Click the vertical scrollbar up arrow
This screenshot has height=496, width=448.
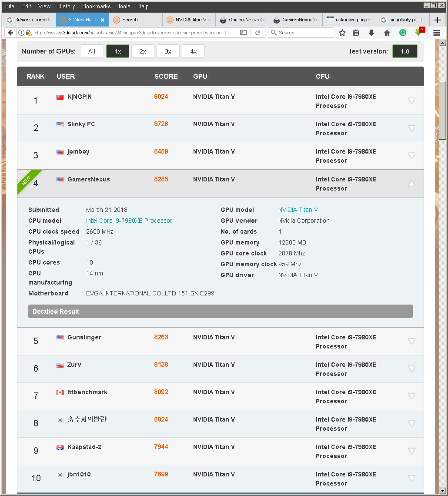[443, 43]
